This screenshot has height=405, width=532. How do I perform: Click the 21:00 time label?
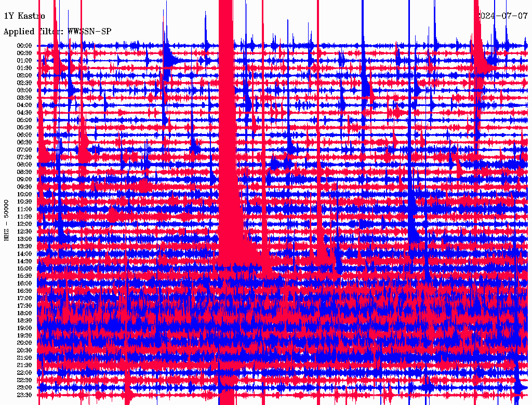click(x=24, y=358)
